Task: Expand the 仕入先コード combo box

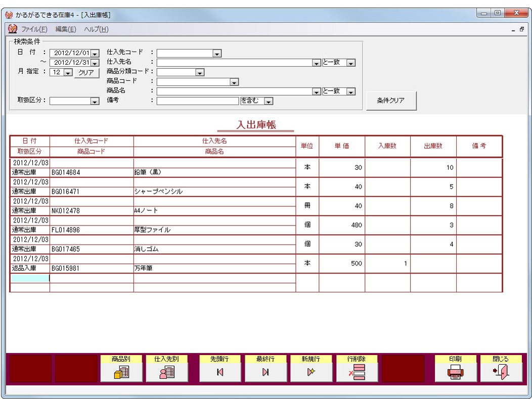Action: point(217,53)
